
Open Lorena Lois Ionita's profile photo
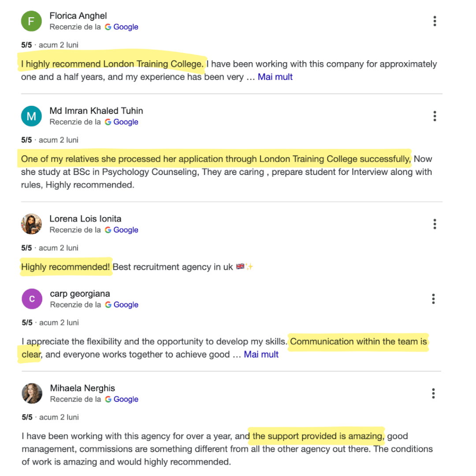point(31,224)
